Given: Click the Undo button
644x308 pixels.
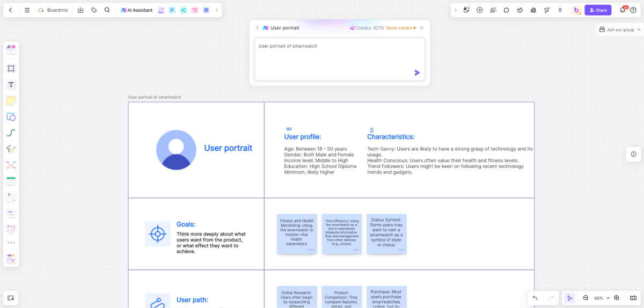Looking at the screenshot, I should click(535, 298).
